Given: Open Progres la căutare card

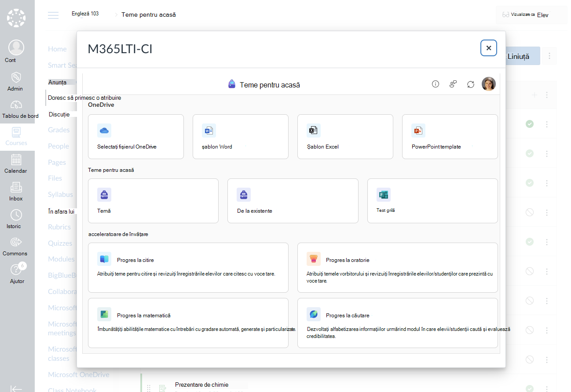Looking at the screenshot, I should click(x=398, y=323).
